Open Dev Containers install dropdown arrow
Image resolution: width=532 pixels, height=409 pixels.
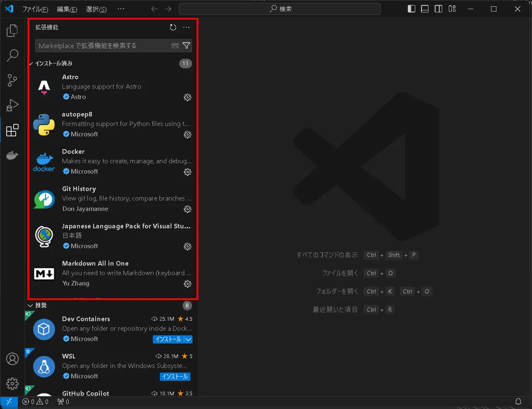pyautogui.click(x=188, y=339)
